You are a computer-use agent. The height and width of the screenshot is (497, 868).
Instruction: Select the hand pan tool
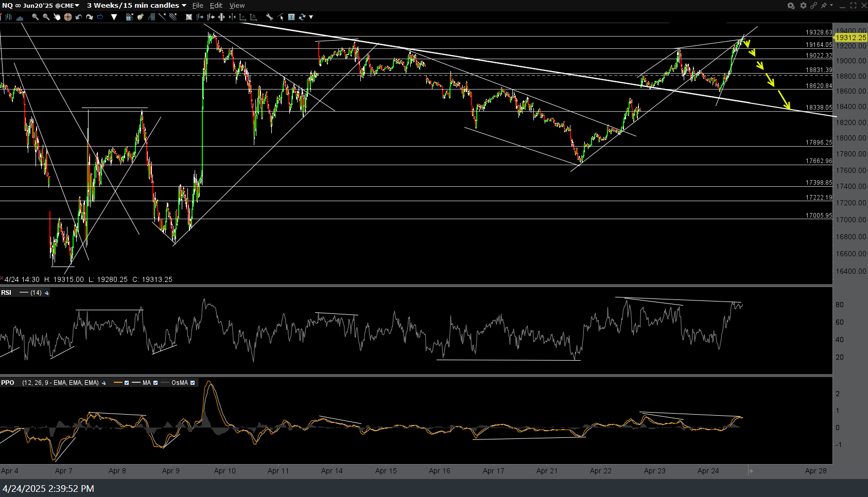pos(57,17)
